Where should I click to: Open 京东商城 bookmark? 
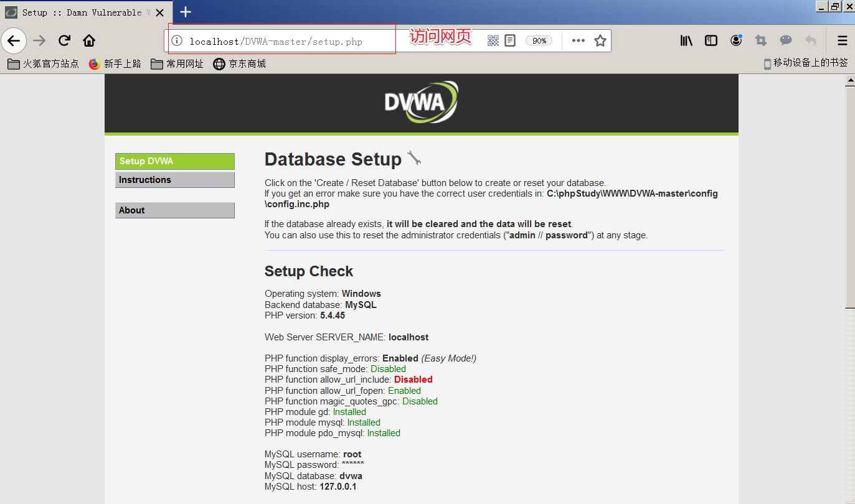pyautogui.click(x=240, y=63)
